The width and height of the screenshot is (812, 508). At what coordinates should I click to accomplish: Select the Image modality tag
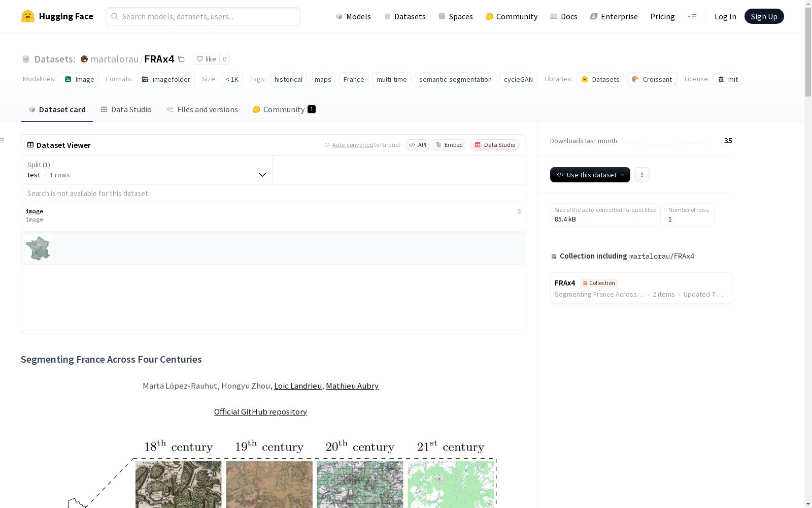(x=80, y=79)
